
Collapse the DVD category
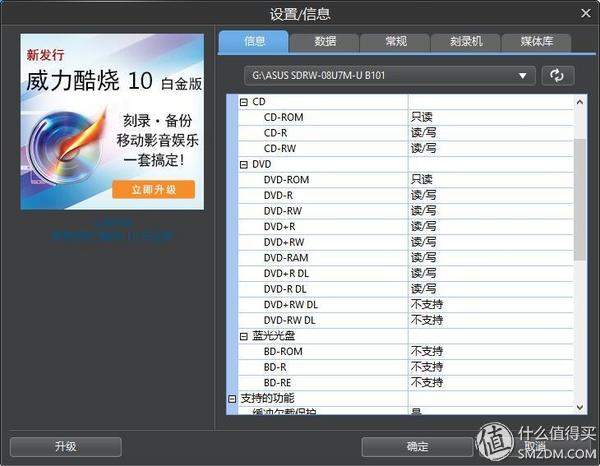(243, 165)
